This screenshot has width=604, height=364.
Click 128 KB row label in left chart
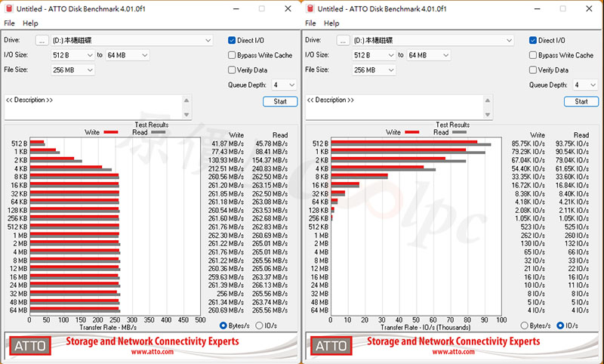click(17, 210)
